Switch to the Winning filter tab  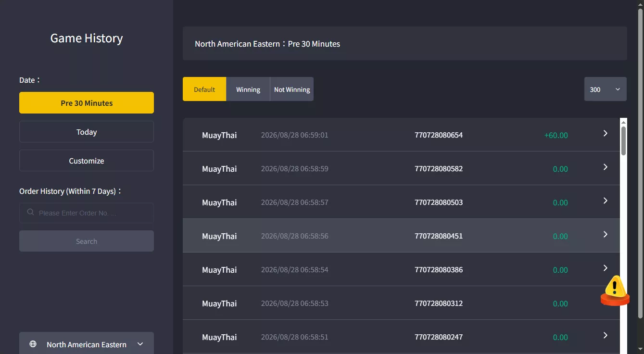(248, 89)
